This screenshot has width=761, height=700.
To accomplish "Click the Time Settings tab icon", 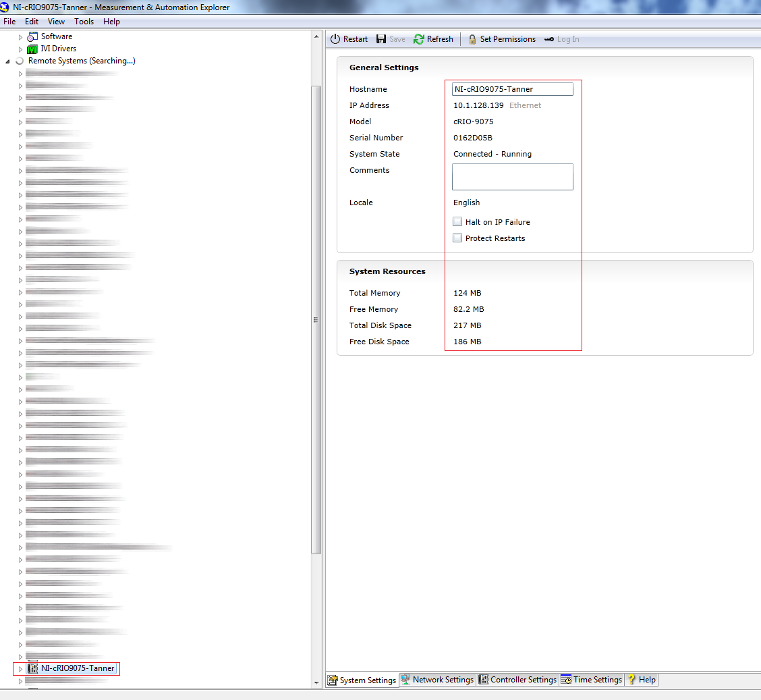I will 567,680.
